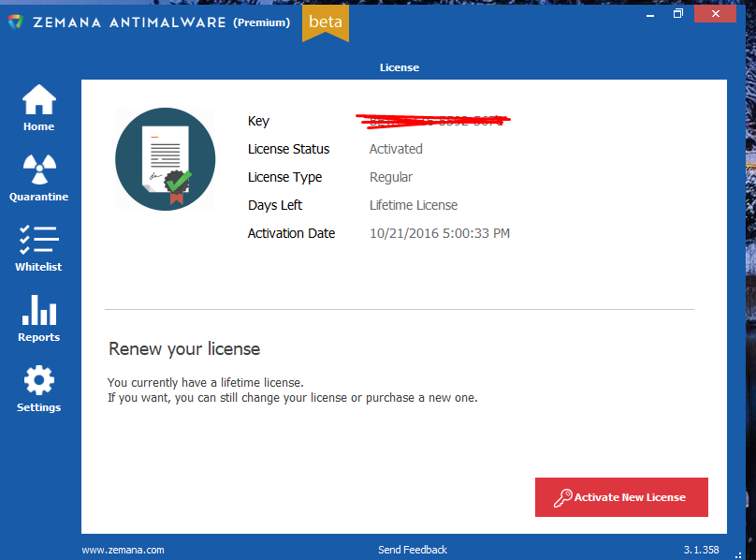Click the License page title
Image resolution: width=756 pixels, height=560 pixels.
point(400,67)
